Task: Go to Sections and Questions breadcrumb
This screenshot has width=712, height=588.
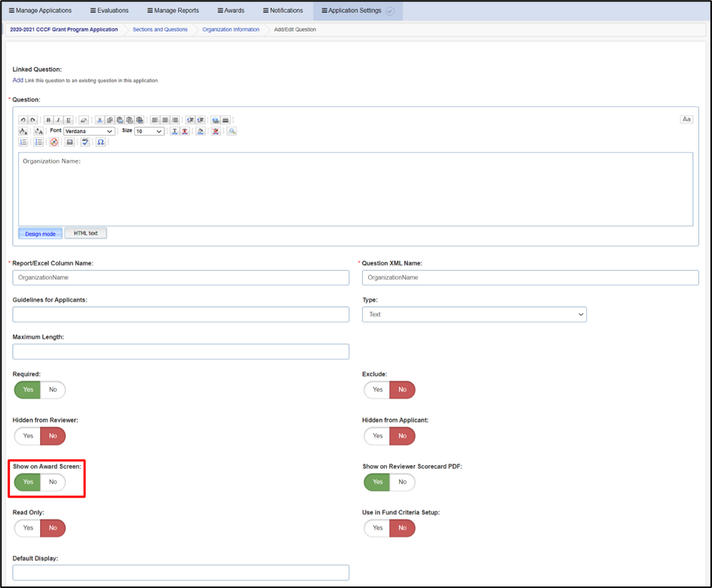Action: (x=160, y=29)
